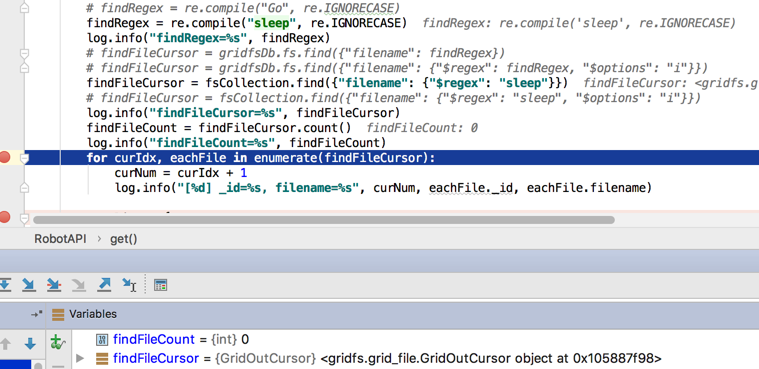Click the Step Out debugger icon

[104, 285]
